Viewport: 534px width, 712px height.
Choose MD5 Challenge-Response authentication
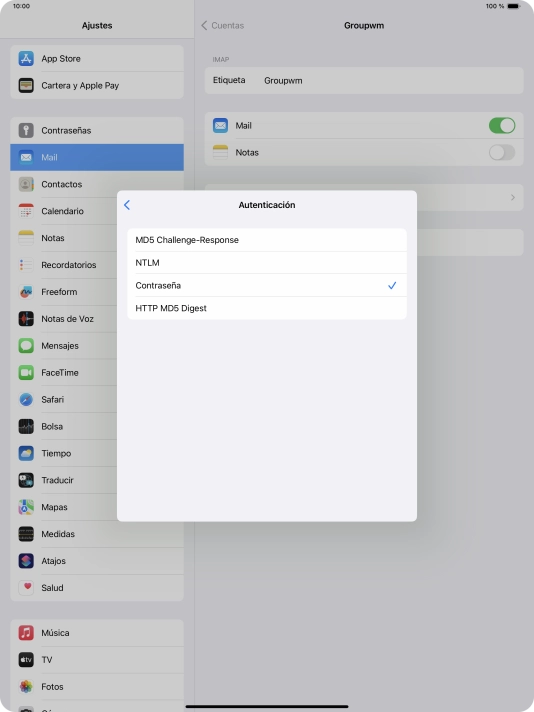point(267,240)
